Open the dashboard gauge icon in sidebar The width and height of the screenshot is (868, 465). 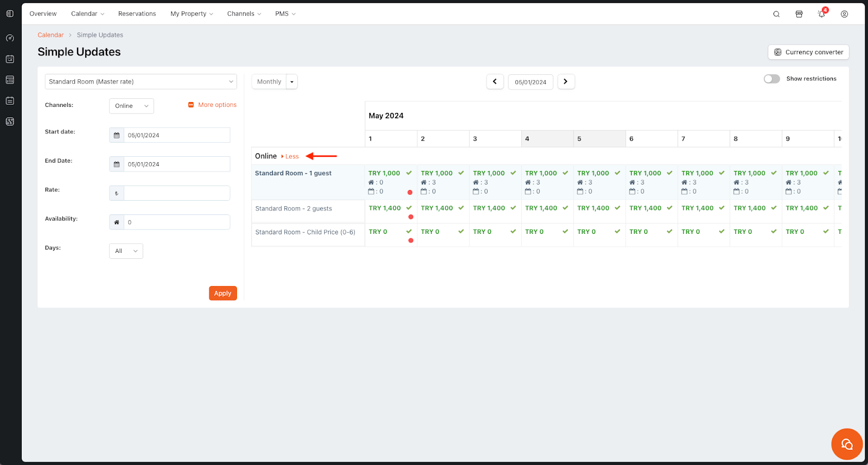[10, 38]
